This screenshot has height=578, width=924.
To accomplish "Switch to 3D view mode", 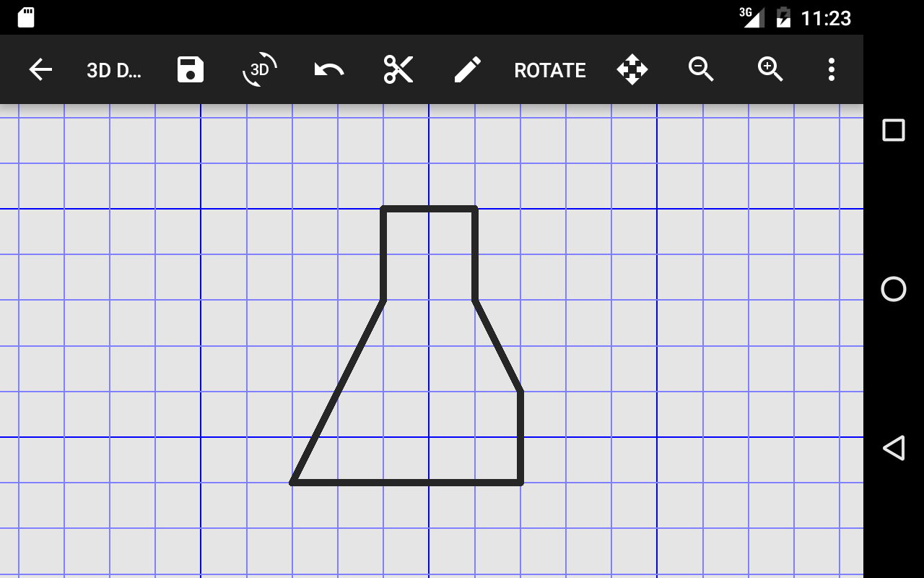I will tap(260, 69).
